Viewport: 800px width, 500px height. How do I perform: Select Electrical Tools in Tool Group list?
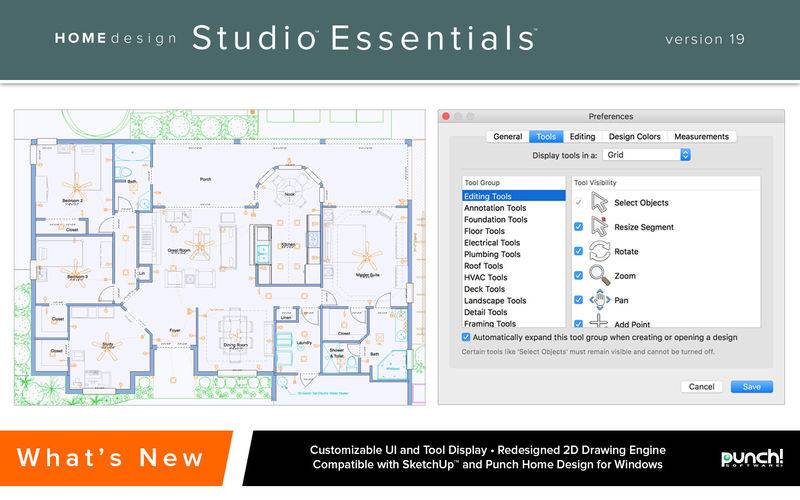(x=492, y=242)
